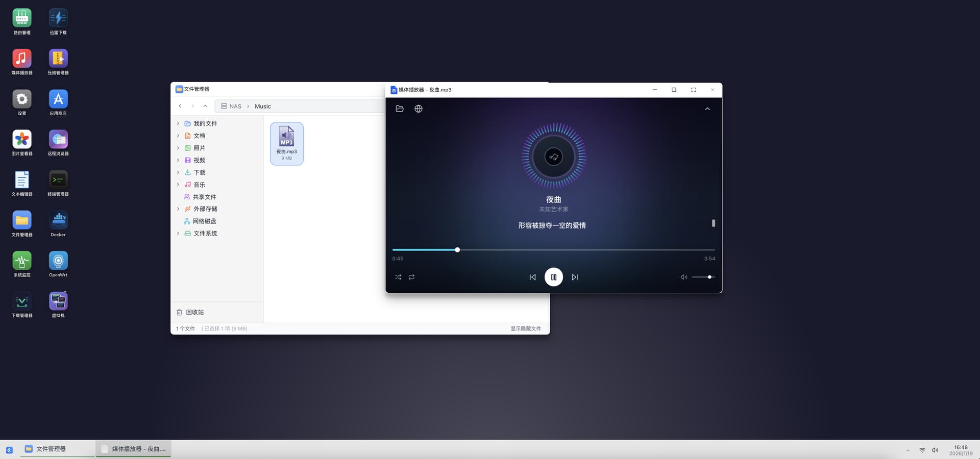The width and height of the screenshot is (980, 459).
Task: Toggle repeat loop mode
Action: pos(411,277)
